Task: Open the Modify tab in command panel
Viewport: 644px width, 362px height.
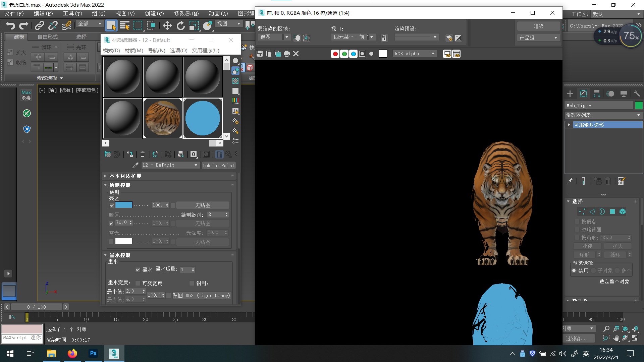Action: coord(584,94)
